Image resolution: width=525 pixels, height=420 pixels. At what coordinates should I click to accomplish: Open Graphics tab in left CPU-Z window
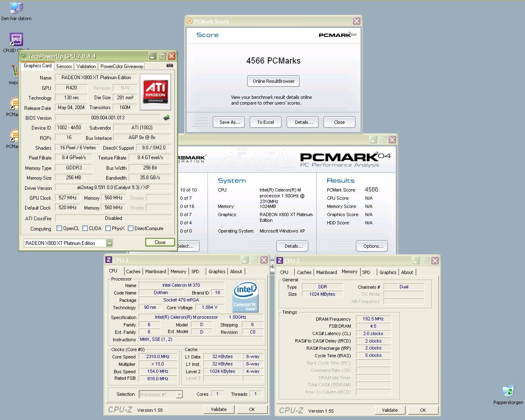(x=217, y=272)
